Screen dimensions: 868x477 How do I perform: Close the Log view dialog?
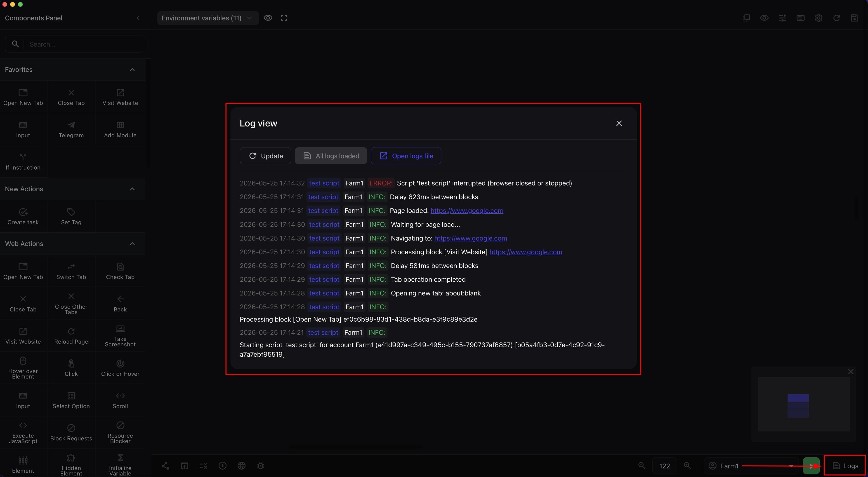[x=619, y=123]
